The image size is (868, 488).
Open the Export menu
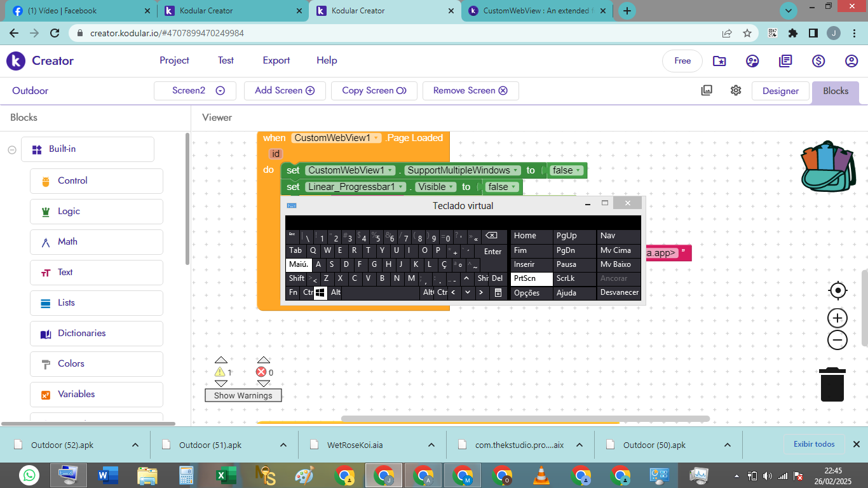click(x=276, y=60)
